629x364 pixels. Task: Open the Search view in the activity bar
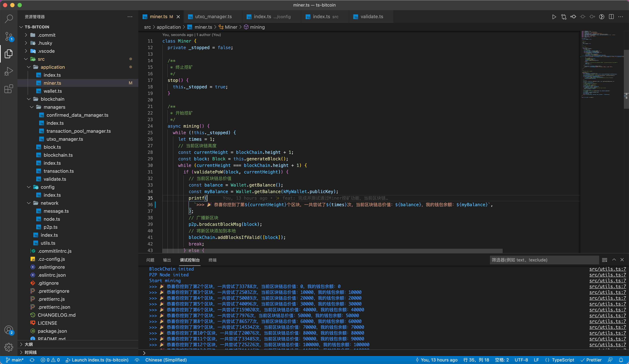(x=9, y=19)
